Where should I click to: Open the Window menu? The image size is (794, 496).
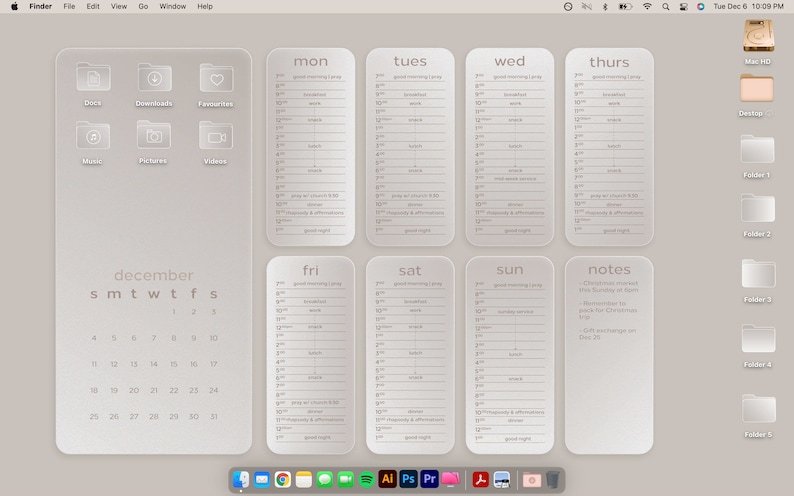pos(173,7)
